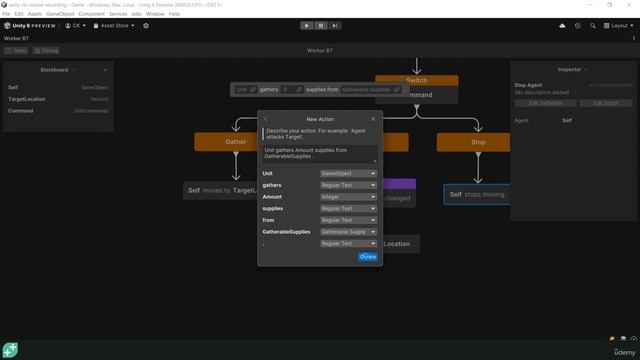Select the Stop branch node
The width and height of the screenshot is (640, 360).
point(473,142)
